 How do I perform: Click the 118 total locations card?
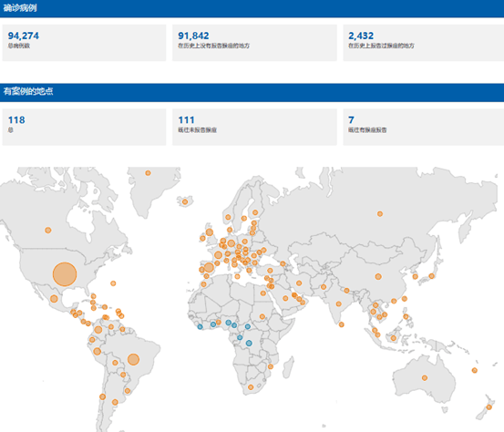(x=84, y=127)
